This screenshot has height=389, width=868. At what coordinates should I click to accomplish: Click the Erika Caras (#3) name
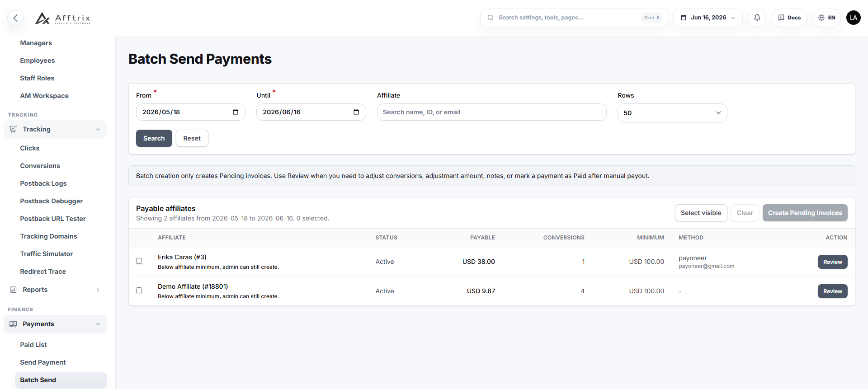tap(182, 257)
